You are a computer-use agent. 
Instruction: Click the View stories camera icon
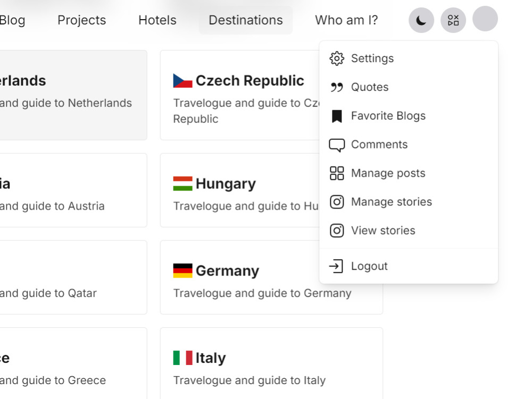337,231
